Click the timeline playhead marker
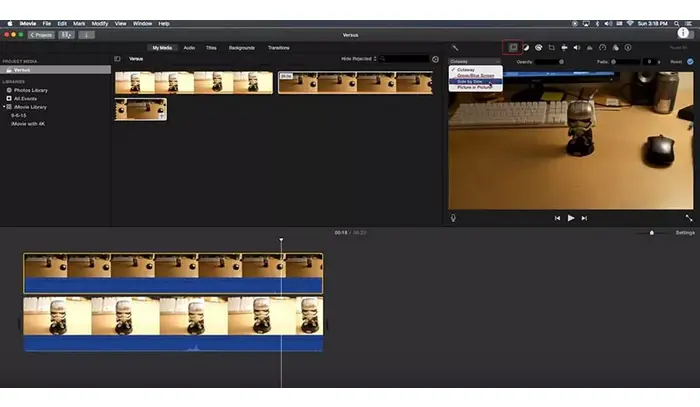The width and height of the screenshot is (700, 407). 281,240
